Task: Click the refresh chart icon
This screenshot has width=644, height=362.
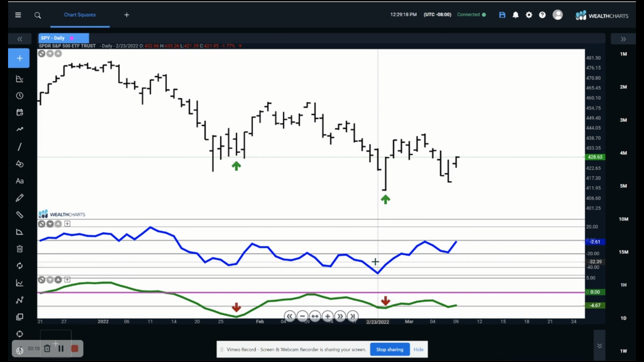Action: (x=20, y=266)
